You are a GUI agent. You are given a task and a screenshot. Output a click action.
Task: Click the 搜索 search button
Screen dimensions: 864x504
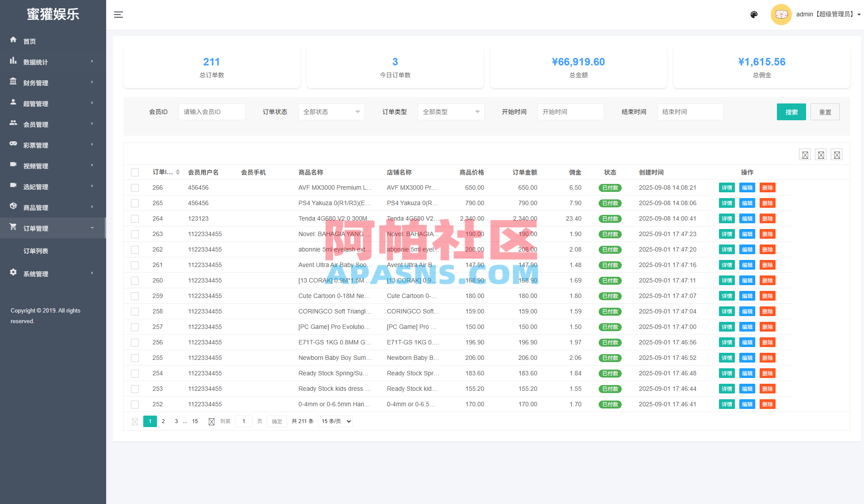coord(791,111)
